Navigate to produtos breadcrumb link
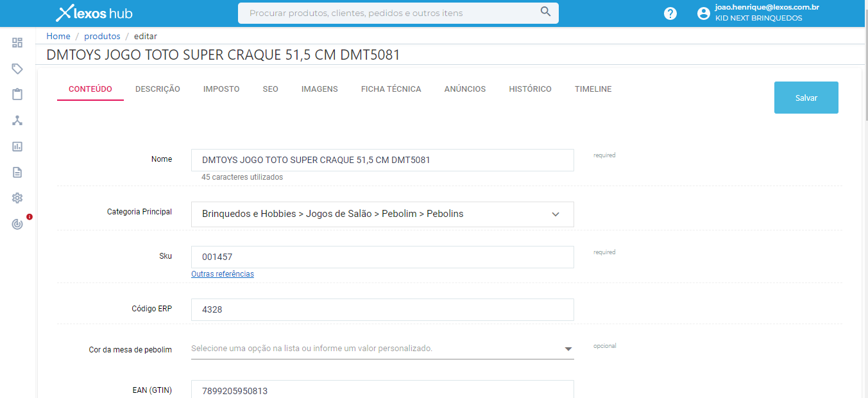This screenshot has width=868, height=398. click(102, 36)
